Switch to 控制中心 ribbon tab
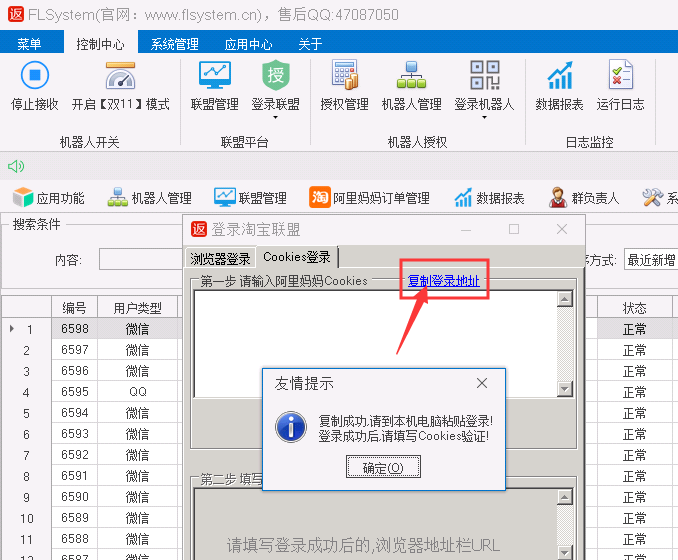Viewport: 678px width, 560px height. pyautogui.click(x=100, y=44)
